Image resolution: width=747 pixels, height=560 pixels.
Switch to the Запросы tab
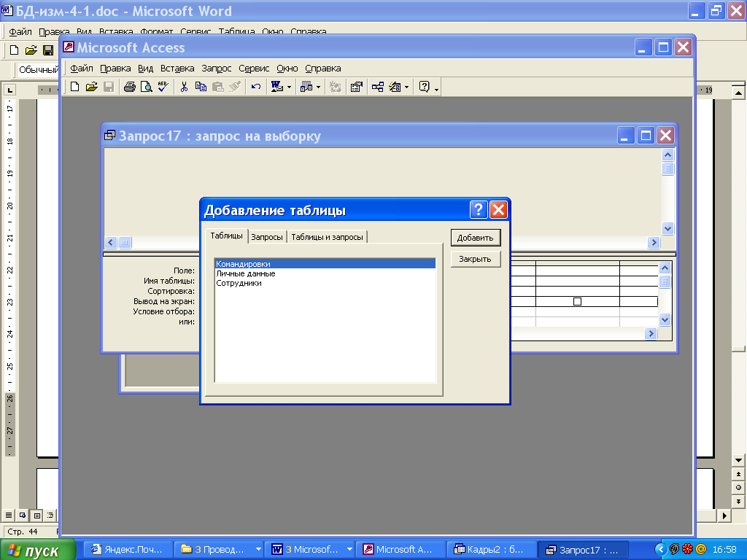coord(267,237)
